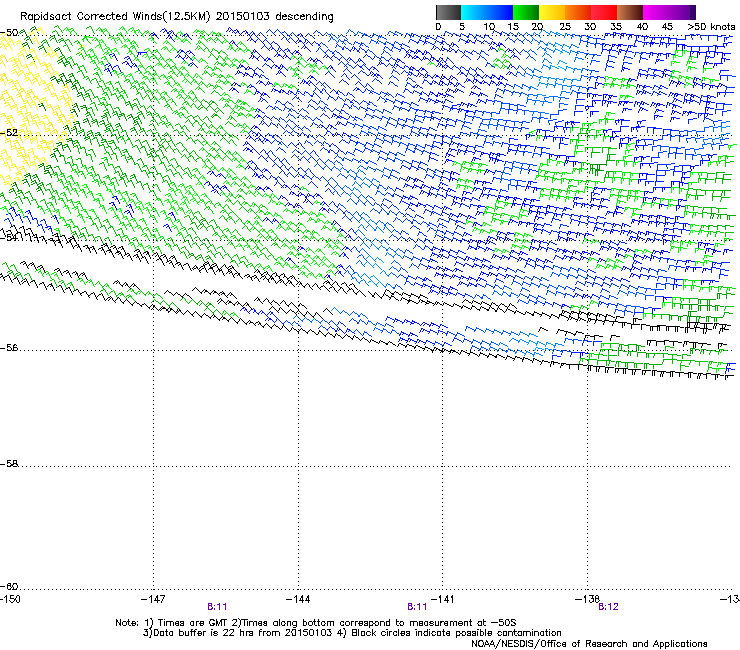Click the '40' label under the color scale
Screen dimensions: 740x650
click(x=642, y=27)
